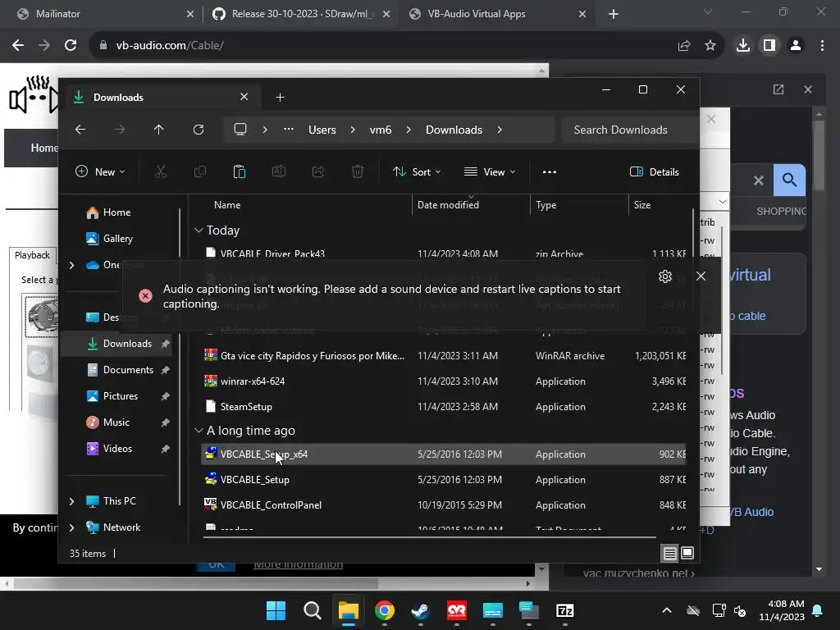Go back in File Explorer

[80, 130]
